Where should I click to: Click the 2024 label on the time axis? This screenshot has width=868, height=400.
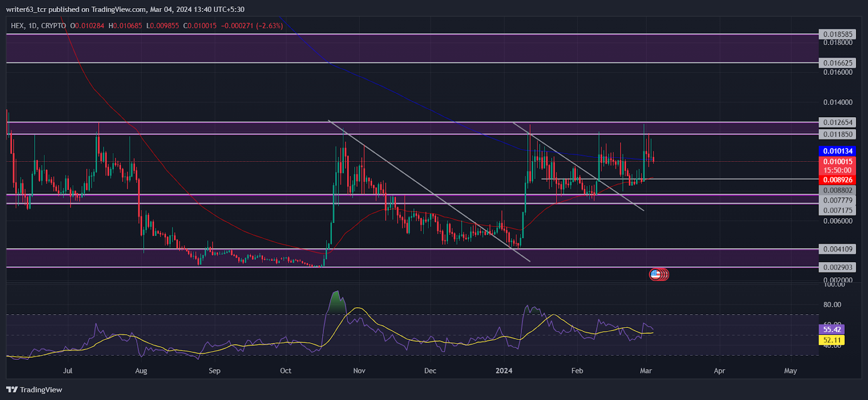[x=504, y=371]
